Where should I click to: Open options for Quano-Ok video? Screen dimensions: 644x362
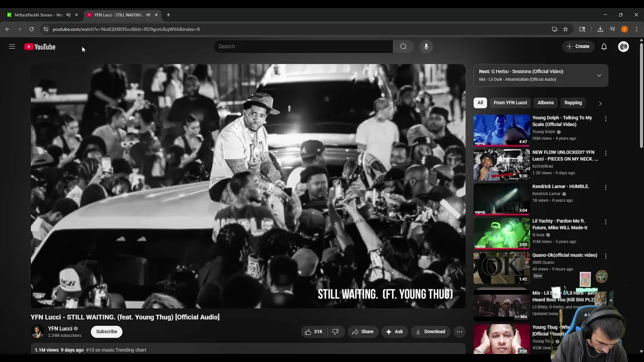coord(605,256)
